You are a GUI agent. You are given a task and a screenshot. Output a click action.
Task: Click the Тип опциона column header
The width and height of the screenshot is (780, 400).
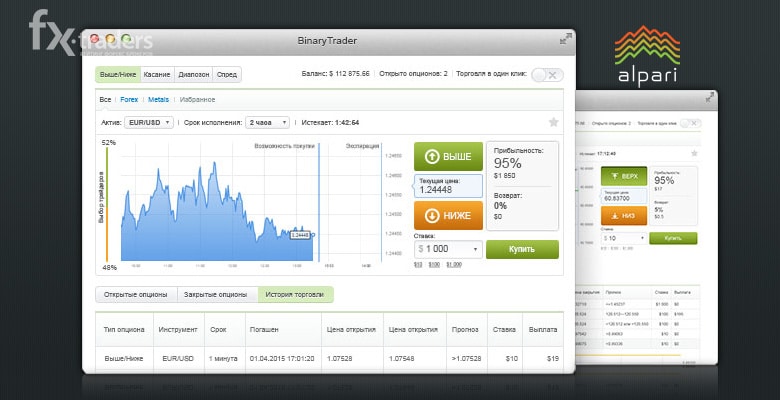click(x=124, y=329)
